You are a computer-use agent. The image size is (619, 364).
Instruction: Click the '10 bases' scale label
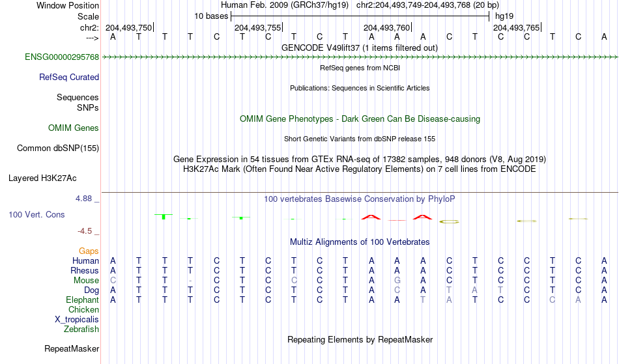211,16
